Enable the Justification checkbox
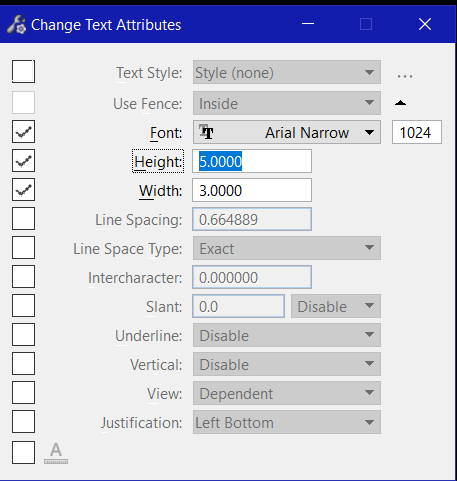The height and width of the screenshot is (481, 457). coord(23,422)
